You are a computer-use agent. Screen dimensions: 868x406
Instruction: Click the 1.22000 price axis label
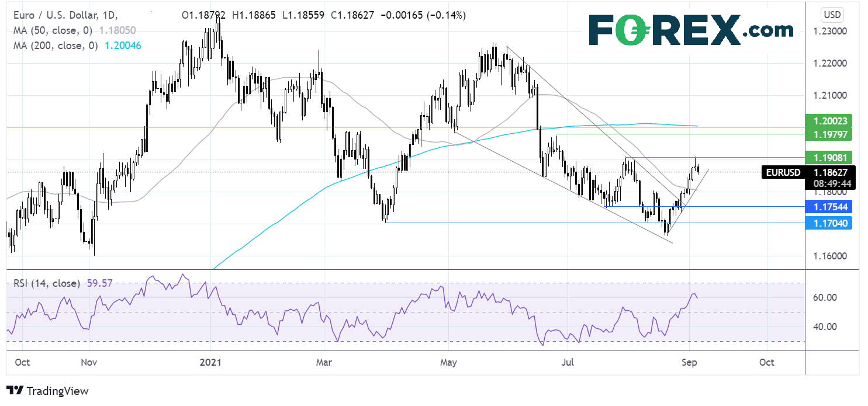click(831, 63)
